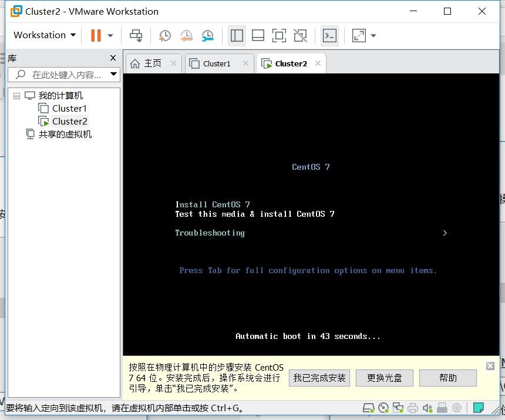This screenshot has height=420, width=505.
Task: Toggle Unity mode icon
Action: click(300, 35)
